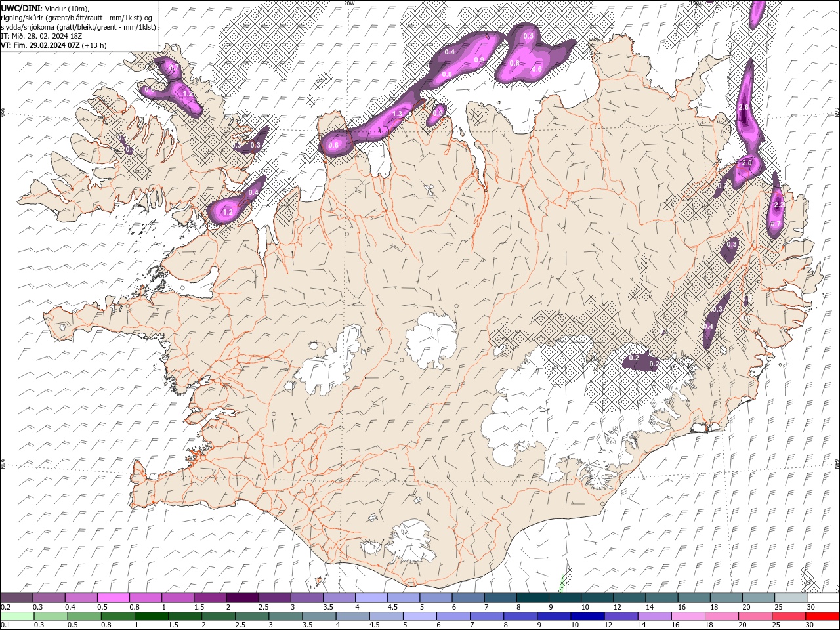Select the 12–14 teal swatch in the upper legend
840x630 pixels.
[x=629, y=598]
